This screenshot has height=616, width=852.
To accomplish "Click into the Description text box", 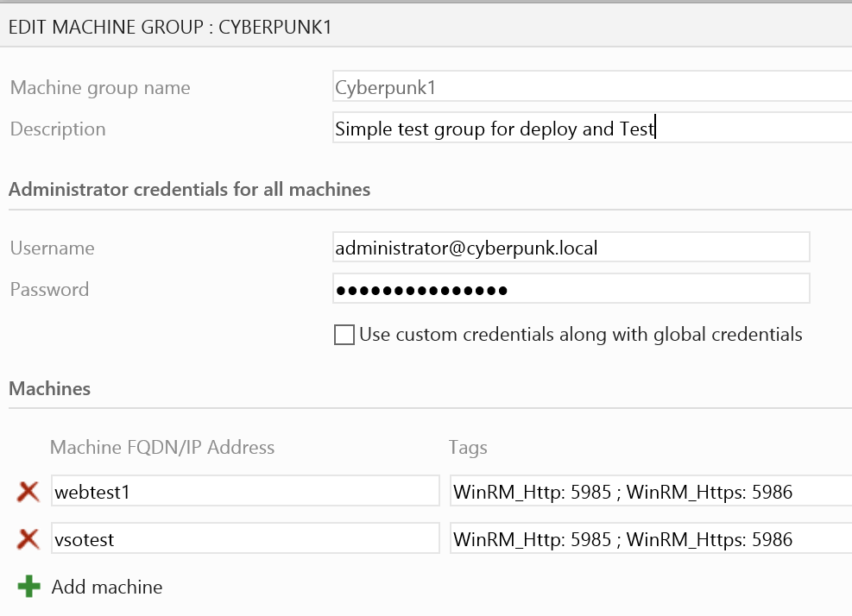I will (591, 129).
